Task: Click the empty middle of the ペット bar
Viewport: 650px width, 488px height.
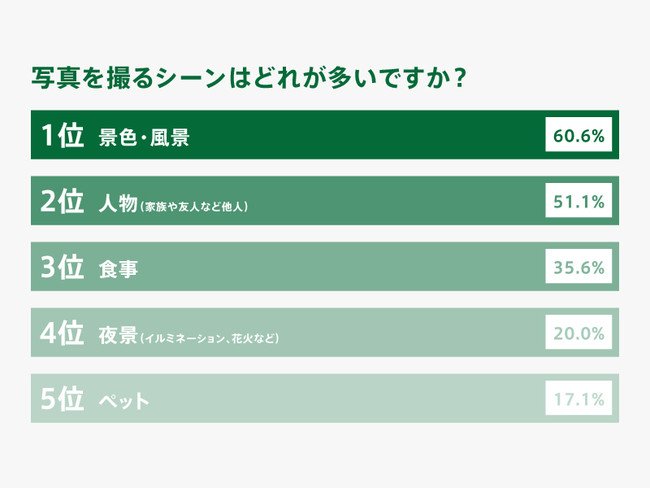Action: 340,399
